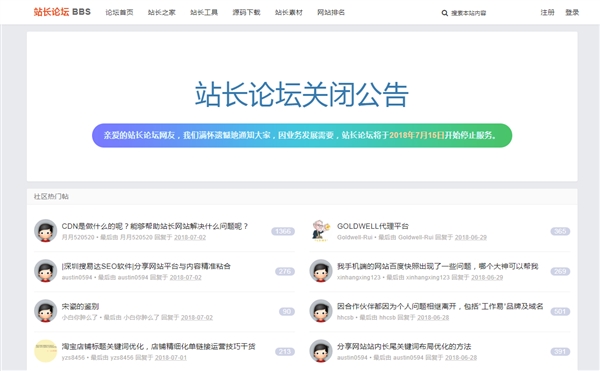Image resolution: width=600 pixels, height=371 pixels.
Task: Focus the 搜索本站内容 search field
Action: (468, 13)
